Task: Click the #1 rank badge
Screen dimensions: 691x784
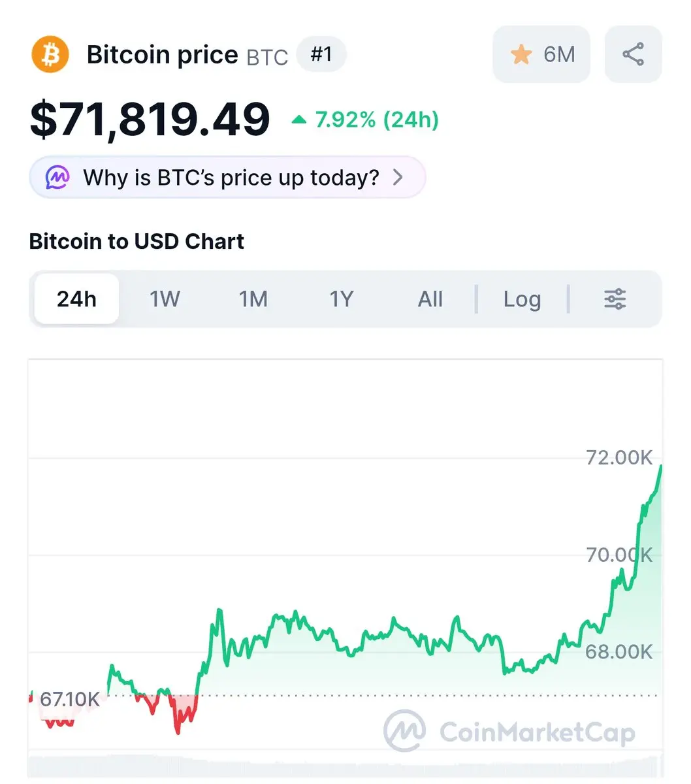Action: [x=321, y=54]
